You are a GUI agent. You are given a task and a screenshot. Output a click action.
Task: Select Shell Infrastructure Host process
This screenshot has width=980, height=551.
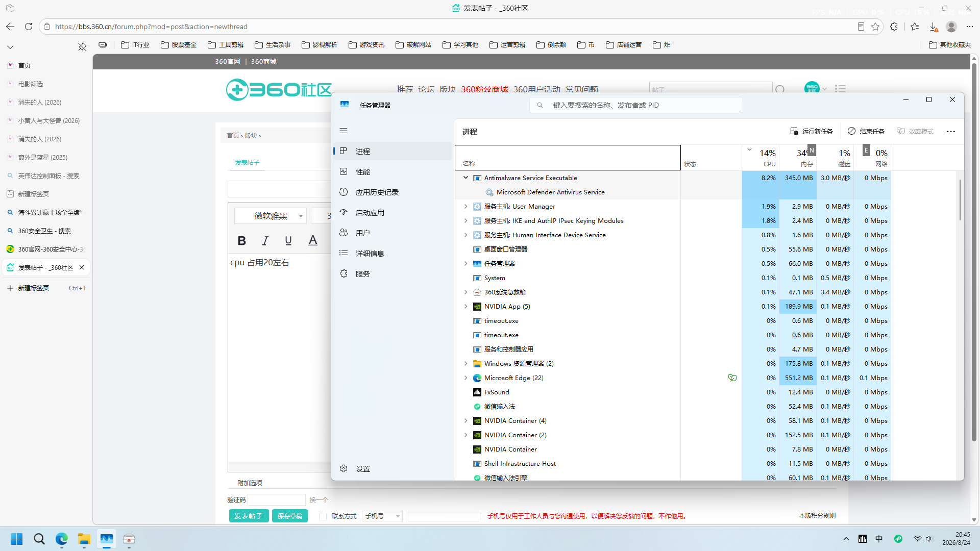(673, 463)
